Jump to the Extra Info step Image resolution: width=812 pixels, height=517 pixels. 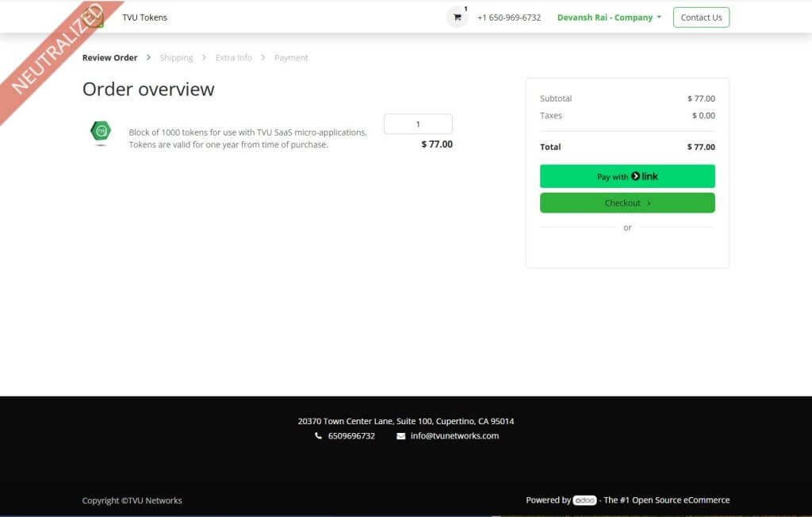233,58
